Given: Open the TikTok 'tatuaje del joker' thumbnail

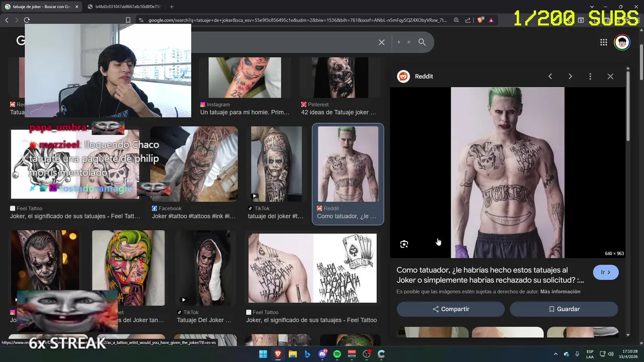Looking at the screenshot, I should point(276,164).
